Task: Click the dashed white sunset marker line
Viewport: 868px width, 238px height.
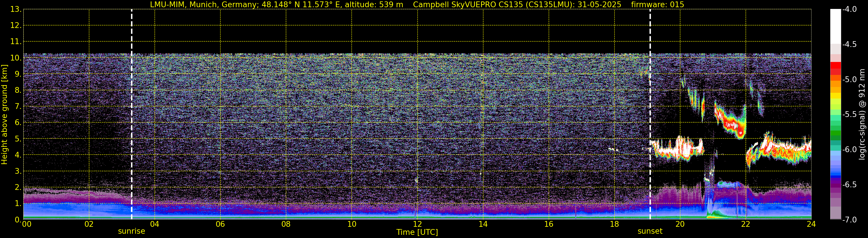Action: pos(650,114)
